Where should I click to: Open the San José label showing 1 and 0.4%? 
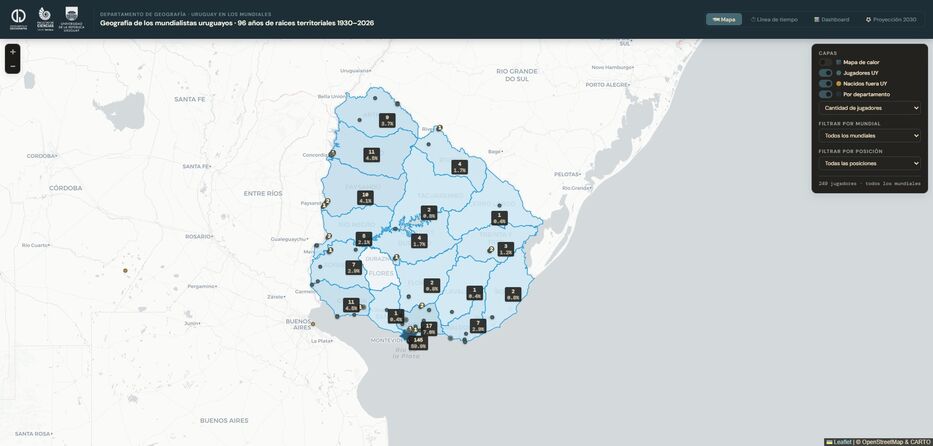click(x=396, y=316)
